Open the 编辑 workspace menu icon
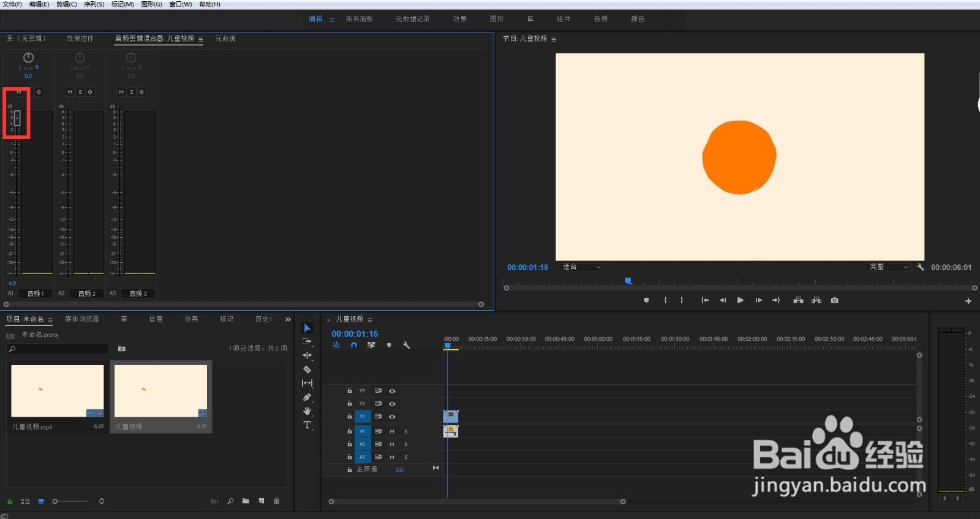The image size is (980, 519). pos(332,20)
